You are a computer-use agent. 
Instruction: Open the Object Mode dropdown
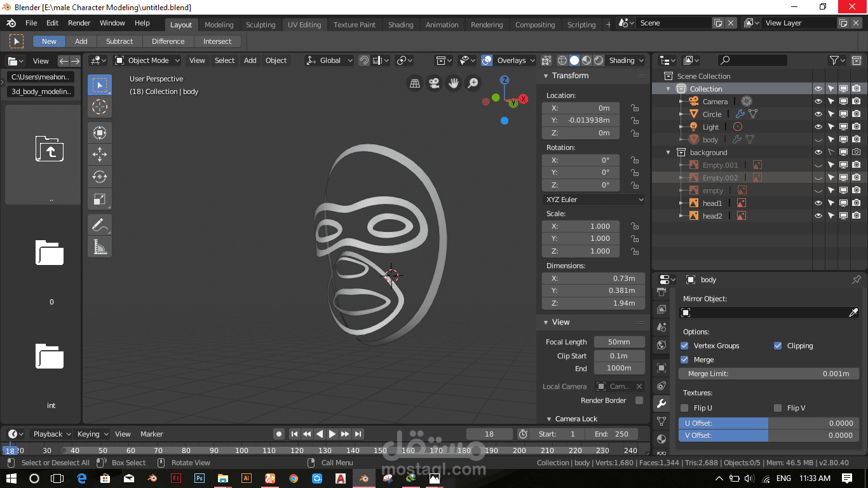[x=147, y=60]
